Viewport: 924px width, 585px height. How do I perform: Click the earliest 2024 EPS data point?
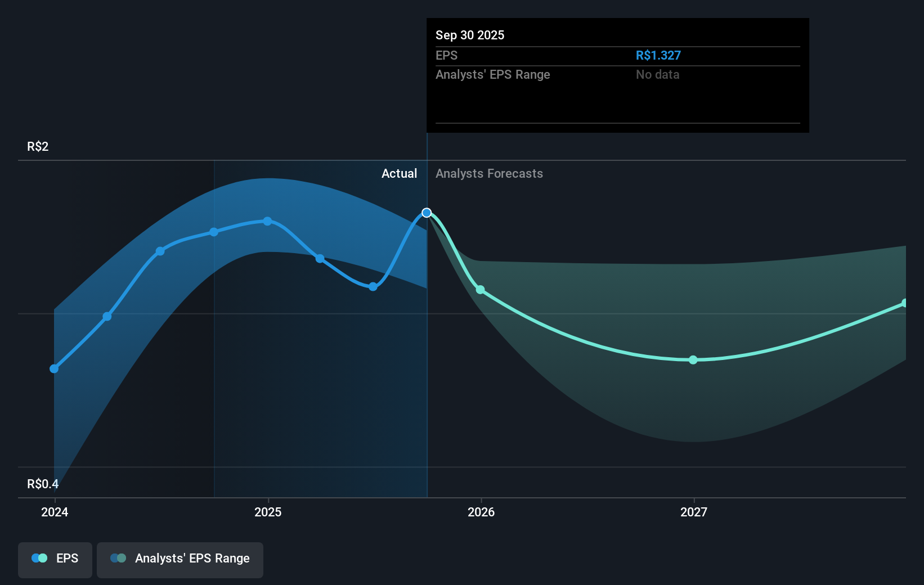coord(54,369)
